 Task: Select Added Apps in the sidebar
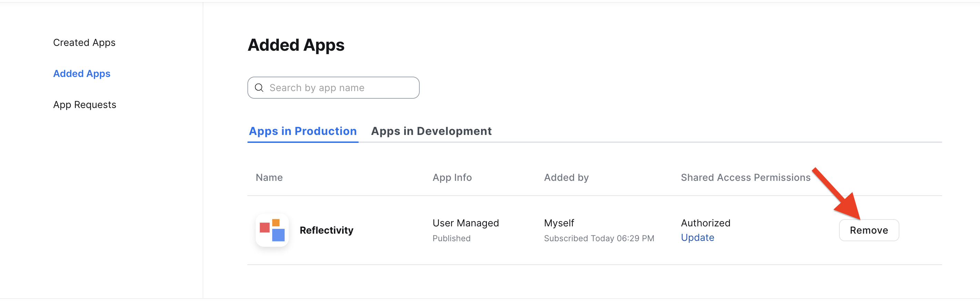tap(82, 74)
